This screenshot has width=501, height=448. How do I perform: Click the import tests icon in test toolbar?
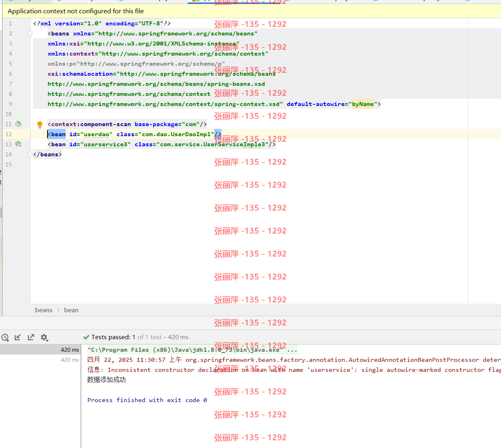(x=18, y=337)
